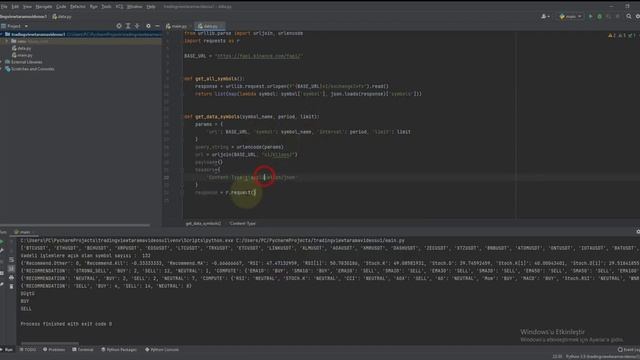Open the main run configuration dropdown
This screenshot has width=640, height=360.
pyautogui.click(x=571, y=16)
